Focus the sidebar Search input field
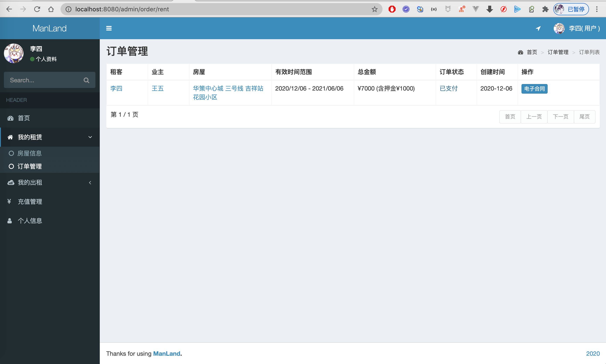This screenshot has width=606, height=364. [43, 80]
